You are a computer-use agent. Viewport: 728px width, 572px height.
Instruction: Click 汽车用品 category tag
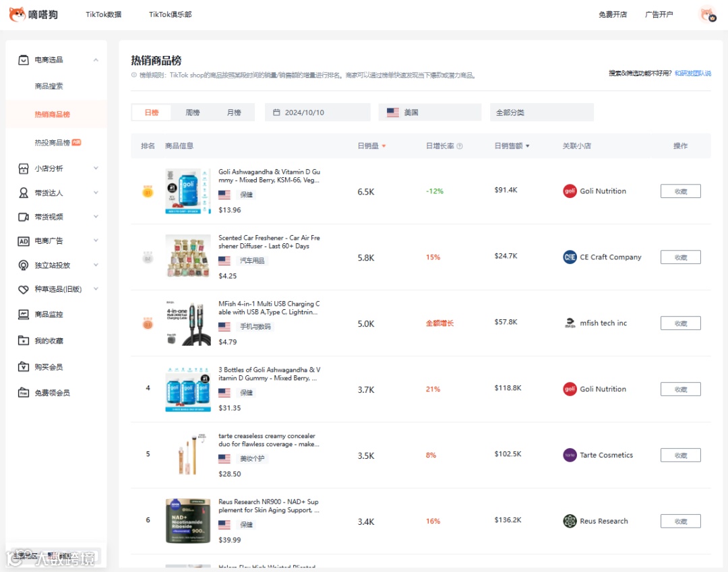click(x=252, y=261)
